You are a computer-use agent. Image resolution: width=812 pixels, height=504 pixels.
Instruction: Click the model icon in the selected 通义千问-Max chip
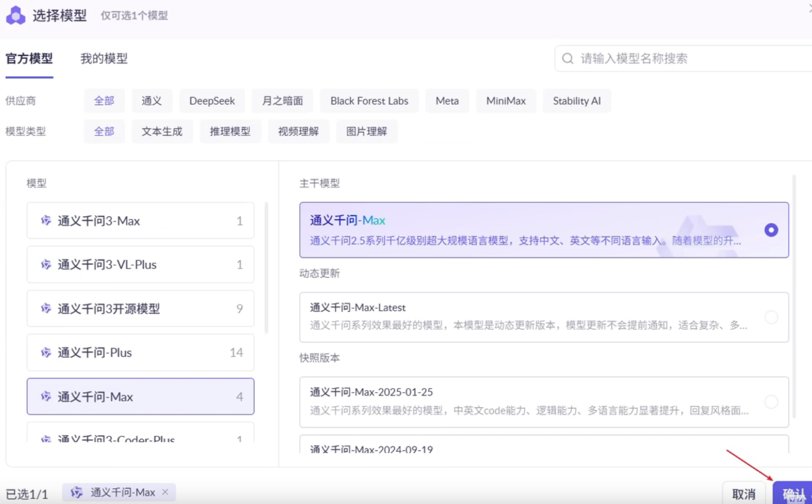pos(77,492)
